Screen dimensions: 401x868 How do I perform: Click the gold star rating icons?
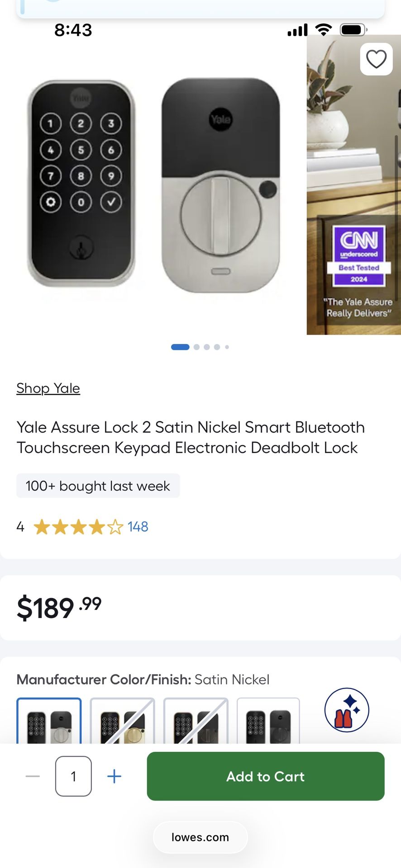(x=78, y=527)
